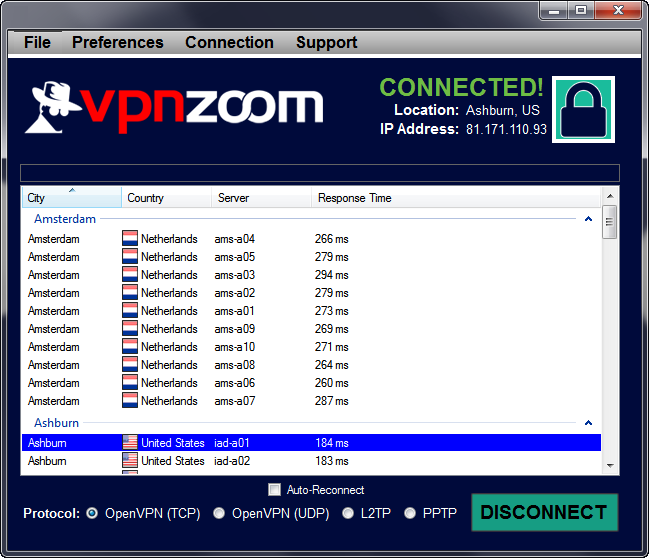This screenshot has width=649, height=558.
Task: Collapse the Amsterdam server group
Action: [588, 219]
